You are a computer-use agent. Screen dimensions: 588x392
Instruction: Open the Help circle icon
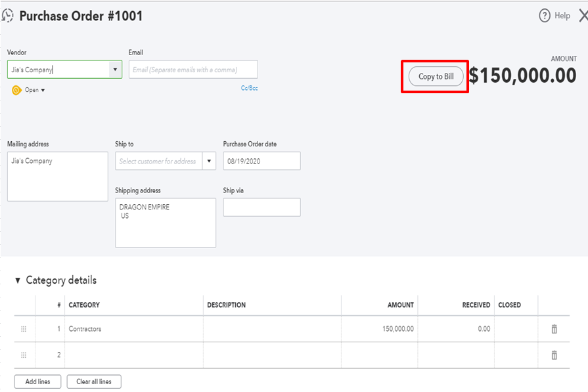(x=544, y=16)
